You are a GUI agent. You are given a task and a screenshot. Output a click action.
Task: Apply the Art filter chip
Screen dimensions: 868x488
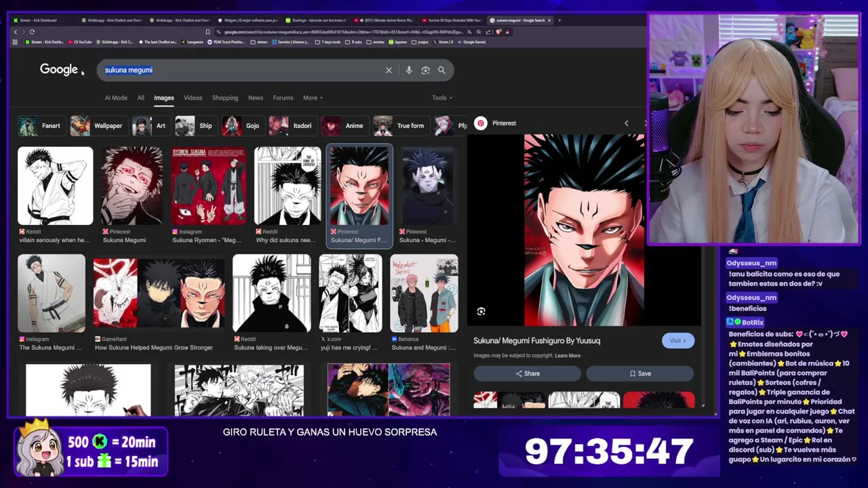coord(151,125)
